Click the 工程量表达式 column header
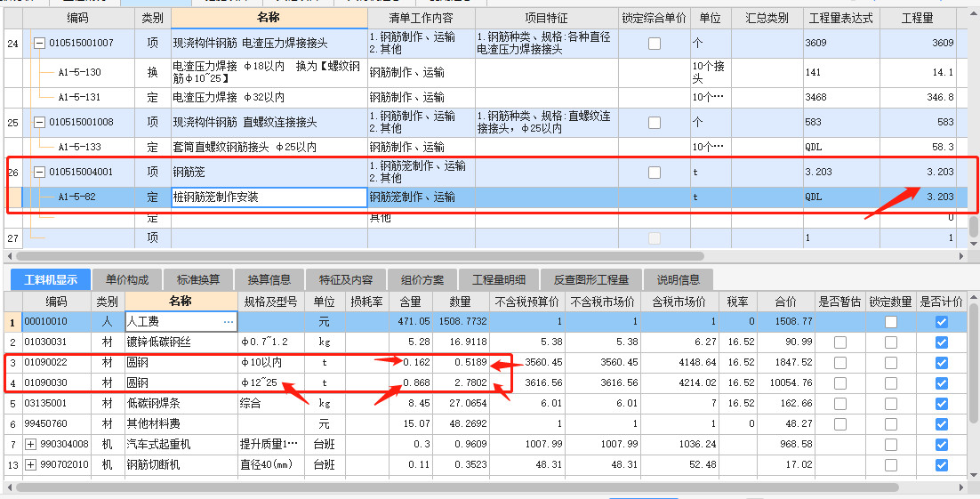The image size is (980, 499). (840, 18)
